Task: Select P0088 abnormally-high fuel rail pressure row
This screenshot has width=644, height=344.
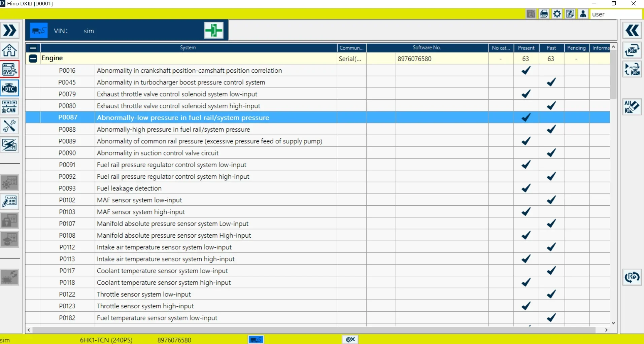Action: pyautogui.click(x=318, y=129)
